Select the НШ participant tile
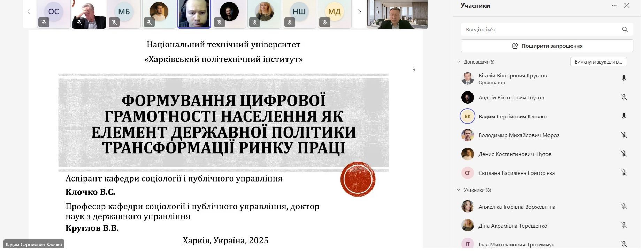 [299, 14]
